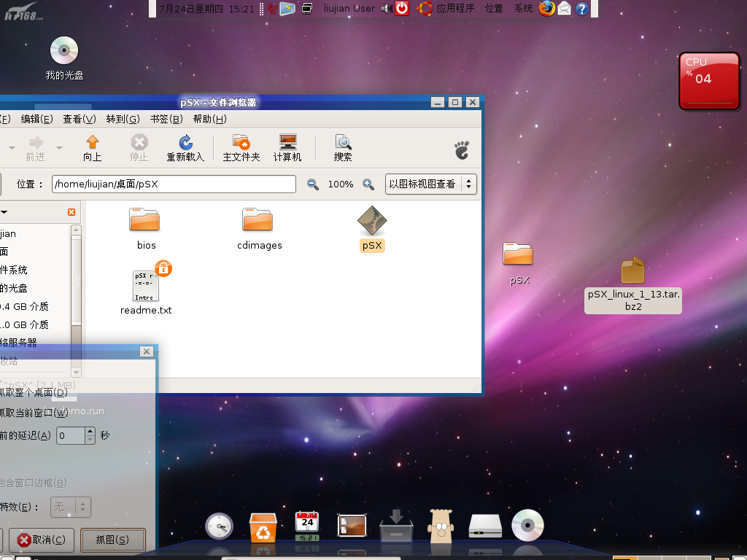Open the clock icon in the dock
Viewport: 747px width, 560px height.
(219, 526)
